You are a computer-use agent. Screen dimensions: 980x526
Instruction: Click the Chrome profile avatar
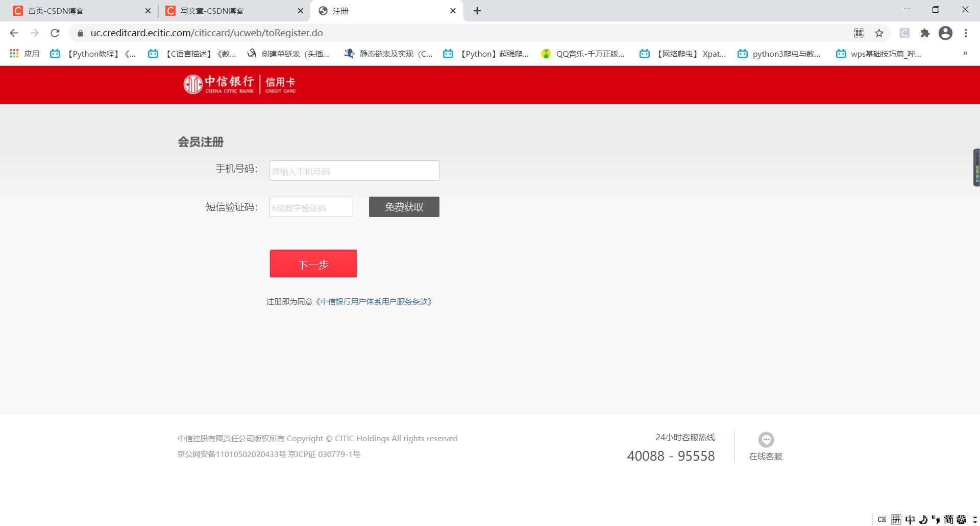(x=945, y=33)
